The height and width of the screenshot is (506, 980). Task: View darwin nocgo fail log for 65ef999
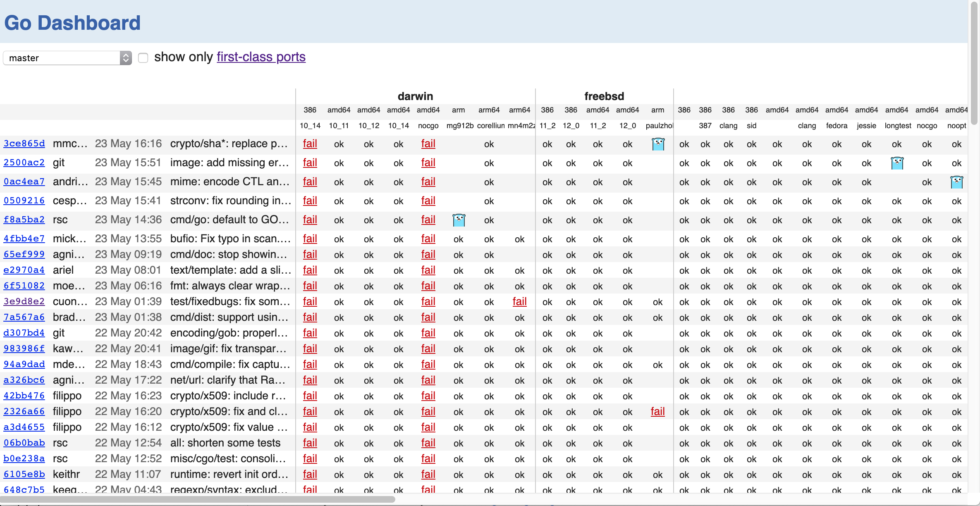[428, 254]
